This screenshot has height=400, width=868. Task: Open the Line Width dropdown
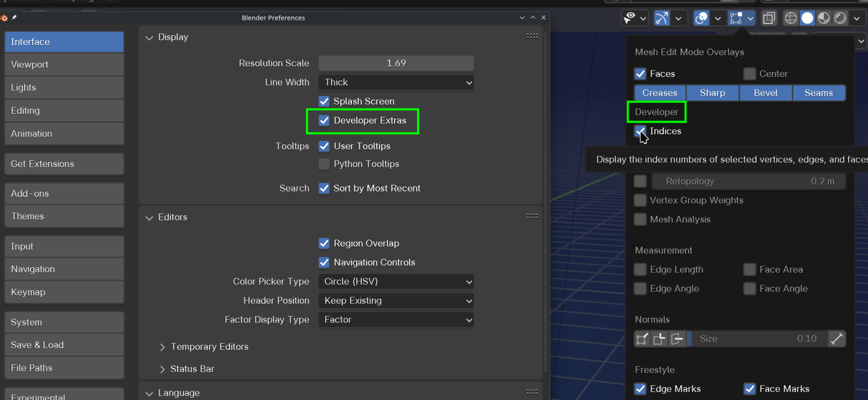click(396, 82)
